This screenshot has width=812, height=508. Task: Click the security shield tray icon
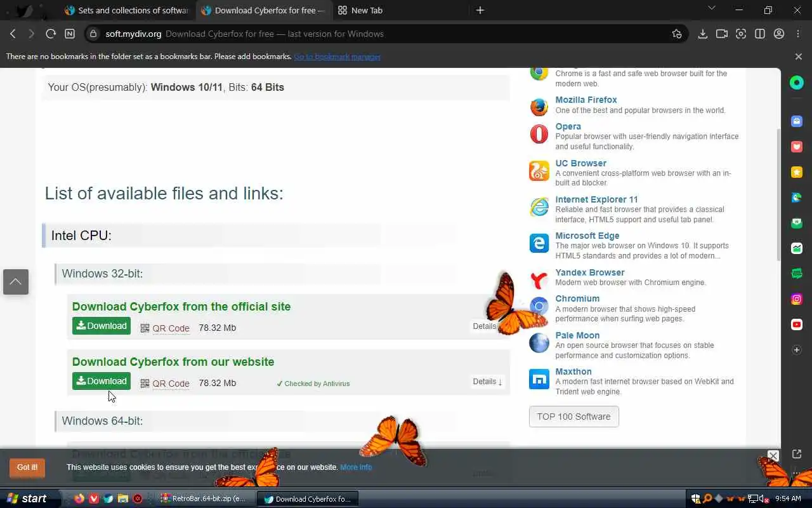click(696, 498)
